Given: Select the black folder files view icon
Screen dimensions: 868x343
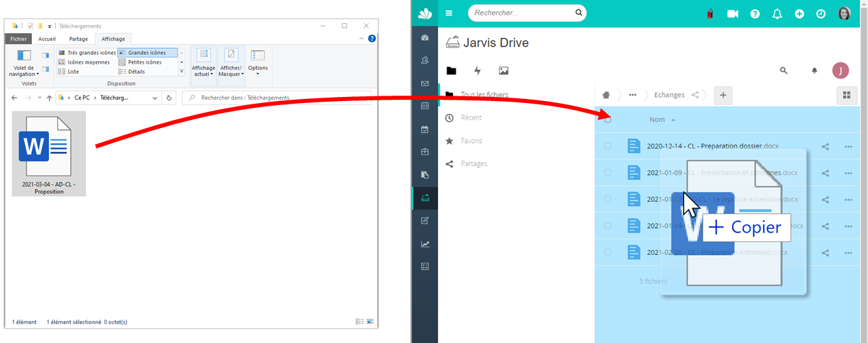Looking at the screenshot, I should 452,70.
